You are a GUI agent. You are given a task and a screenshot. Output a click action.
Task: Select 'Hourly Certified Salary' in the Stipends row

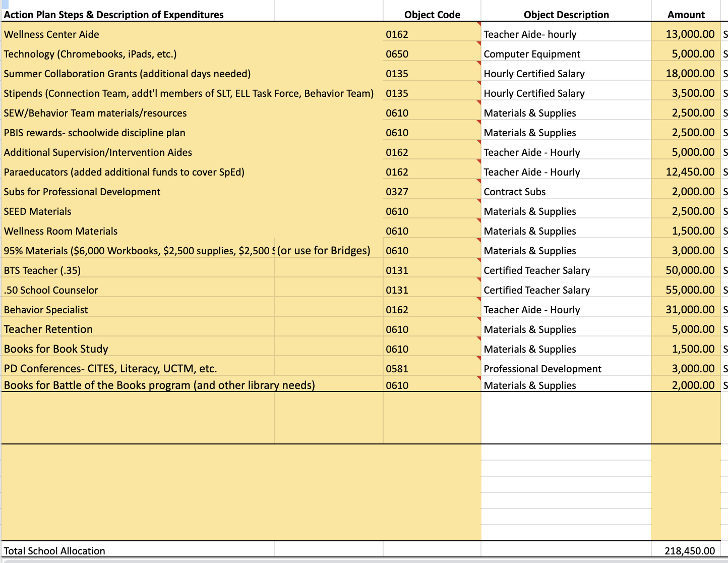pos(534,93)
